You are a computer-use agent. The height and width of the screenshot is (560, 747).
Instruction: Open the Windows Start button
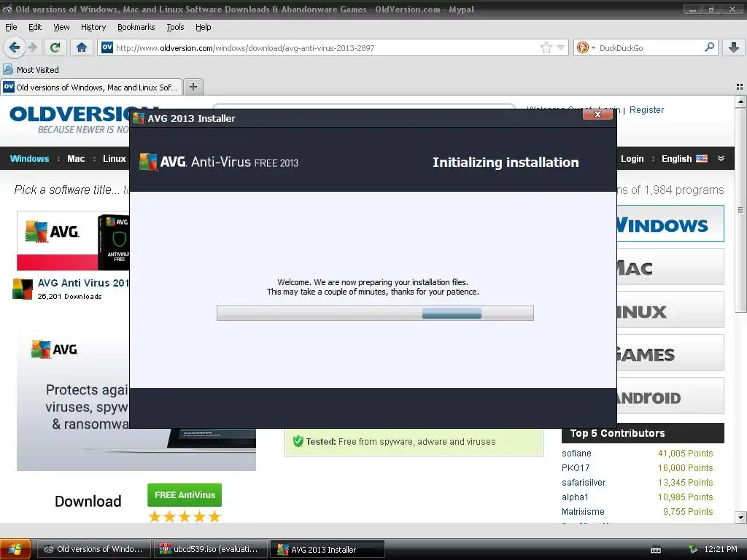click(x=15, y=549)
